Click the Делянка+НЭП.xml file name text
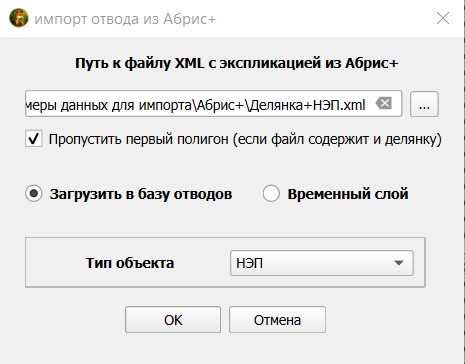 click(x=307, y=105)
